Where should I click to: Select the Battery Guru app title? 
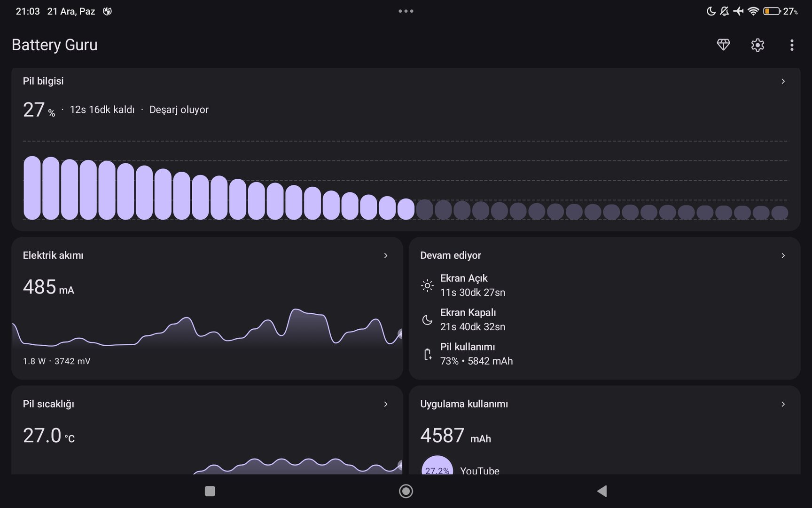click(55, 45)
